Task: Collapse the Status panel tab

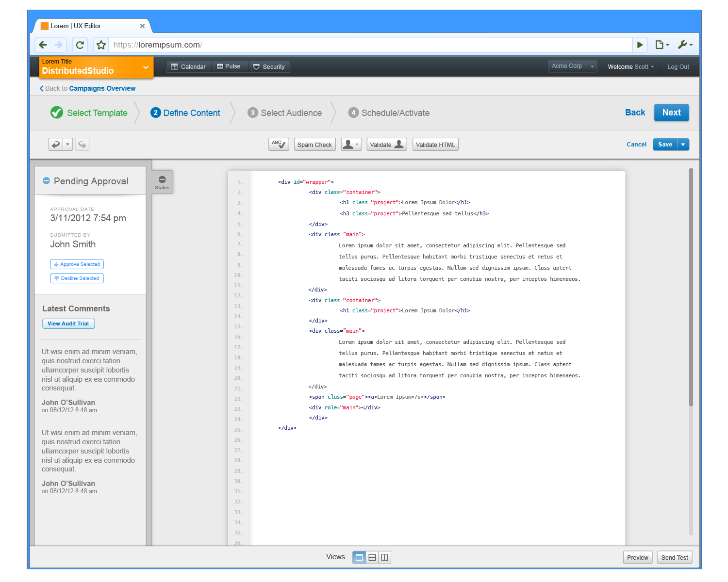Action: 162,182
